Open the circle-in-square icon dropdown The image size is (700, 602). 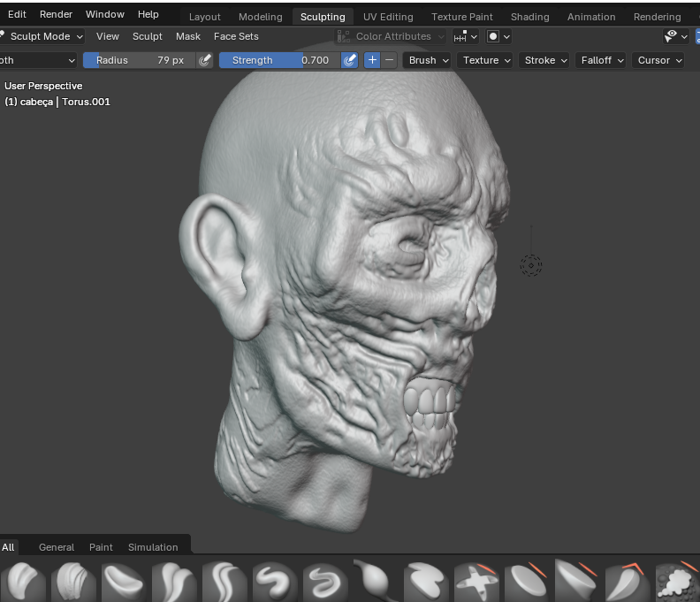pos(498,36)
